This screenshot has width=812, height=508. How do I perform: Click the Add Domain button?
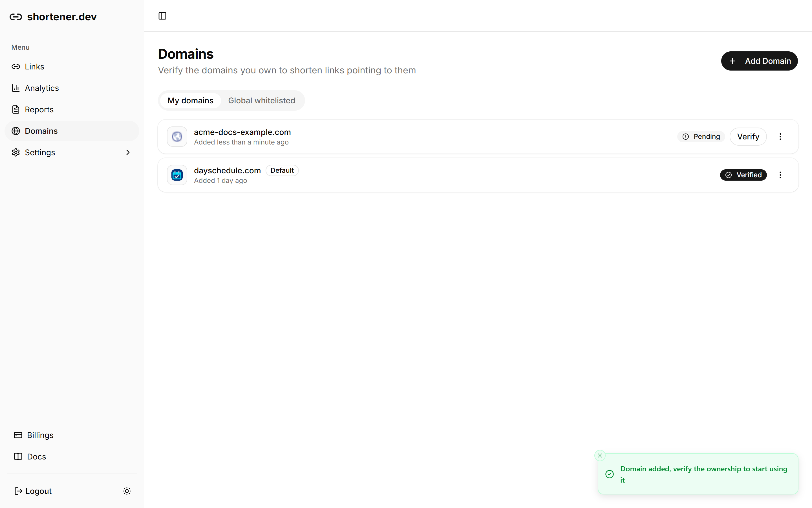click(x=759, y=61)
